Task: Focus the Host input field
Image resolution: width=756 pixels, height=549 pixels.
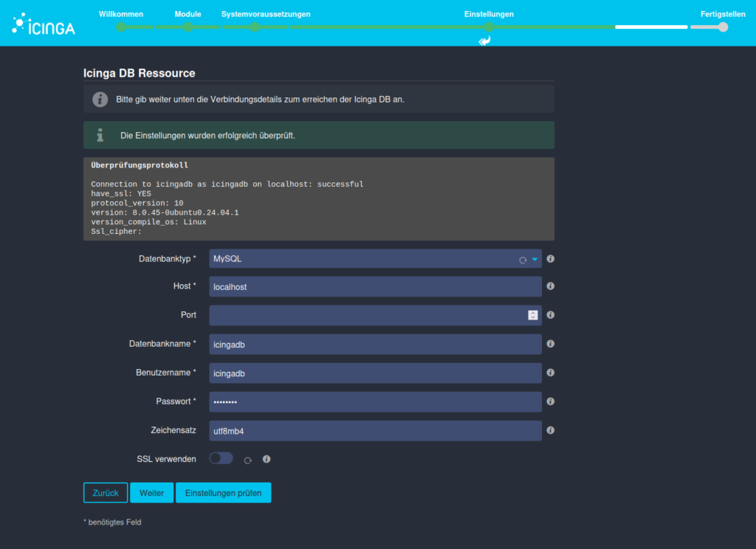Action: 375,287
